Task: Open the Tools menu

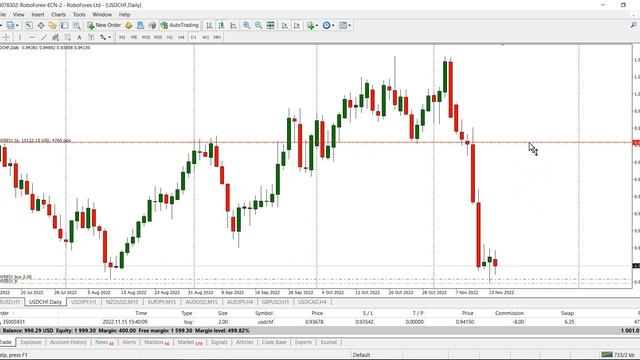Action: coord(79,14)
